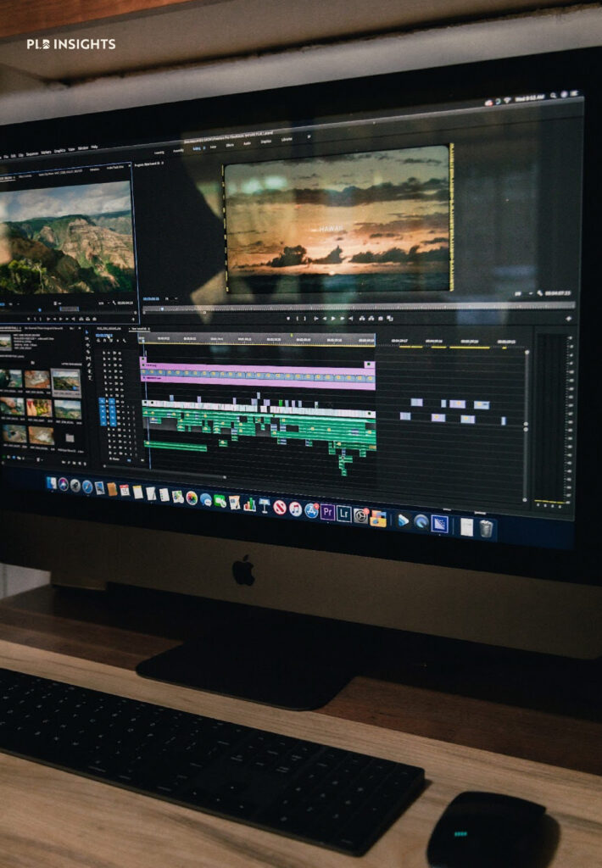Open timeline display settings wrench
This screenshot has height=868, width=602.
[124, 341]
